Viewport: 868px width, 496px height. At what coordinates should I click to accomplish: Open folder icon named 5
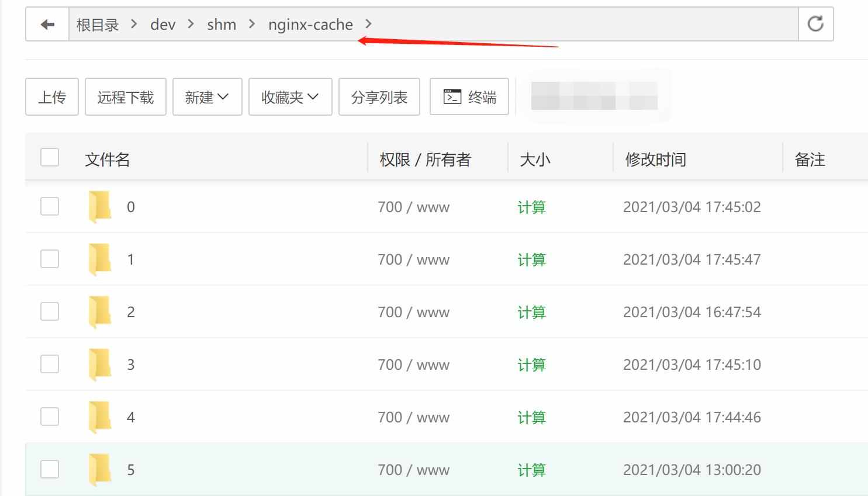pyautogui.click(x=100, y=469)
